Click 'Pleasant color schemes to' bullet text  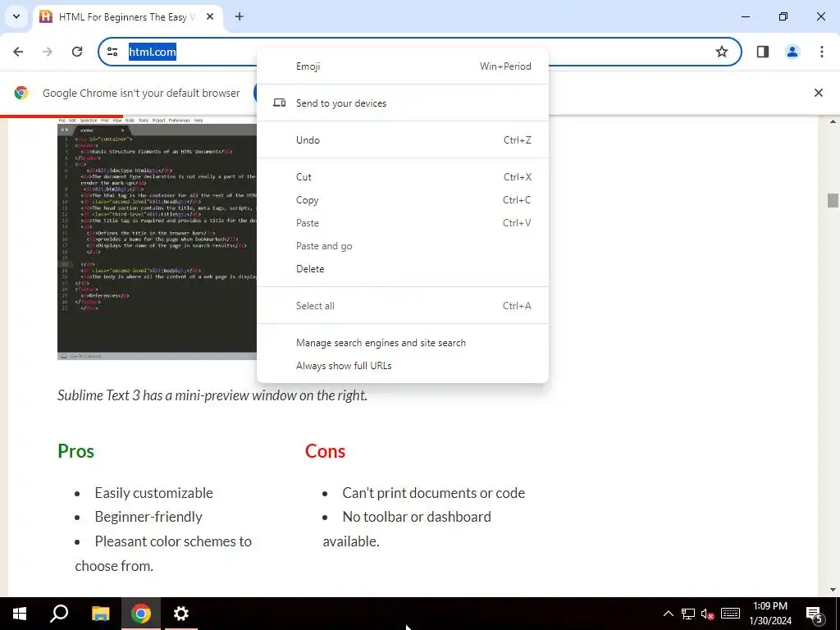click(173, 541)
